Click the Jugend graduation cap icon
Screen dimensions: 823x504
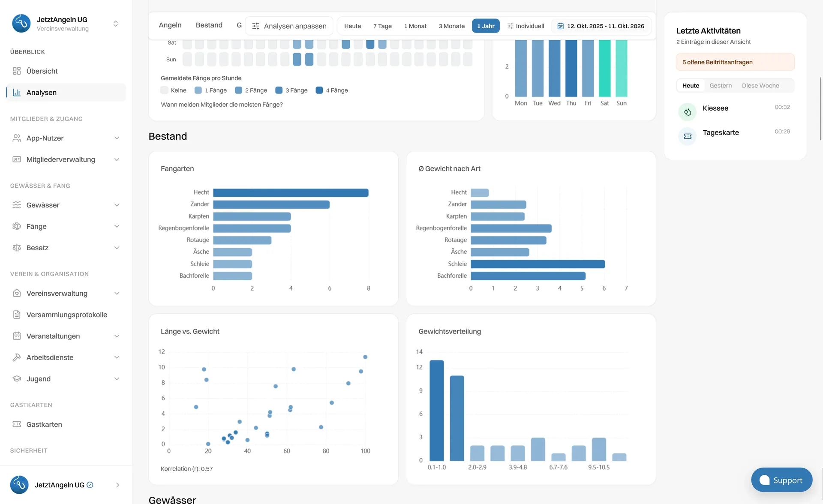tap(17, 379)
